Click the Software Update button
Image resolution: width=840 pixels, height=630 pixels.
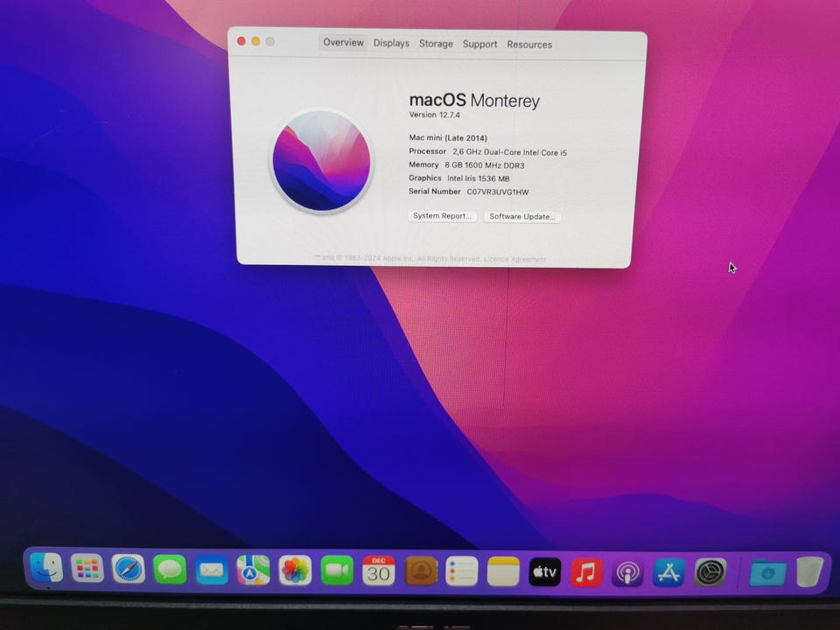522,216
